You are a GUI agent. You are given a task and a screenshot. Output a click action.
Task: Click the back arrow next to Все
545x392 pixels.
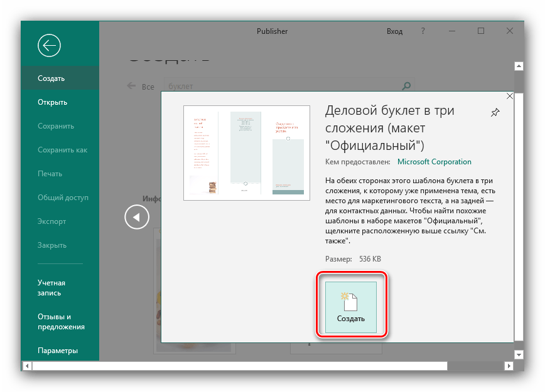pos(131,86)
